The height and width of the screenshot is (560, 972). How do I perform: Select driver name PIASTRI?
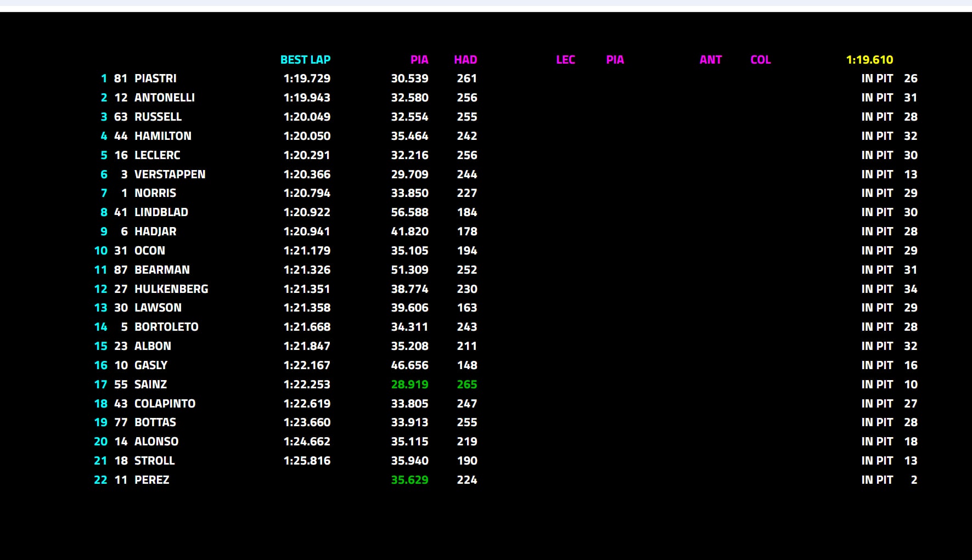(155, 78)
